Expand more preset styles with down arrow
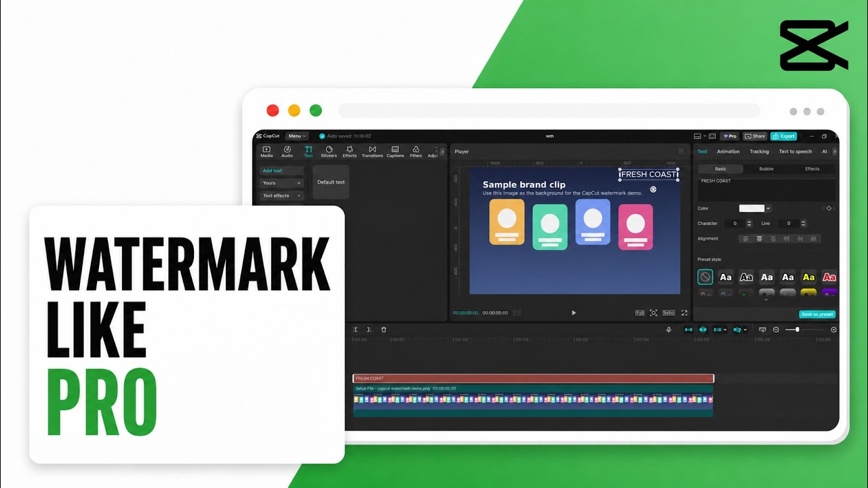The width and height of the screenshot is (868, 488). 766,300
